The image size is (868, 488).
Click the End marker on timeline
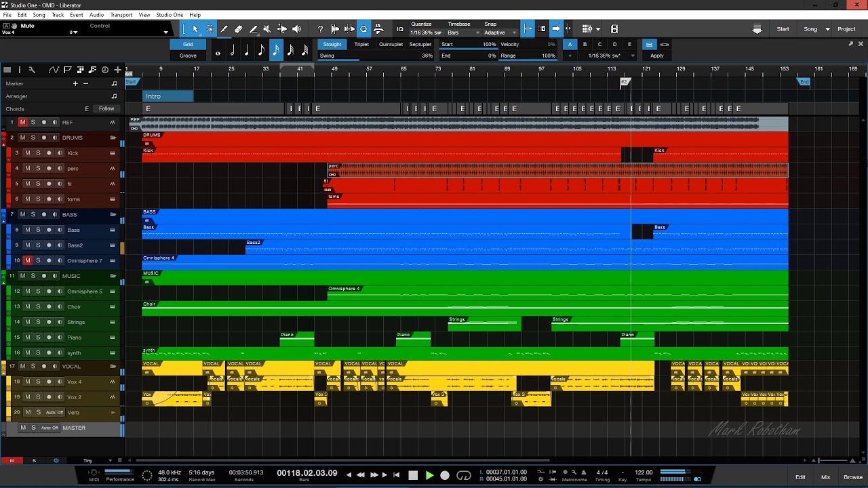[804, 82]
